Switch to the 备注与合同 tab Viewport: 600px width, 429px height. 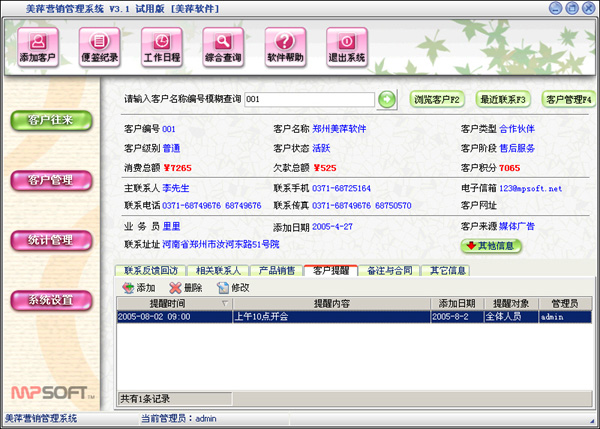coord(389,270)
